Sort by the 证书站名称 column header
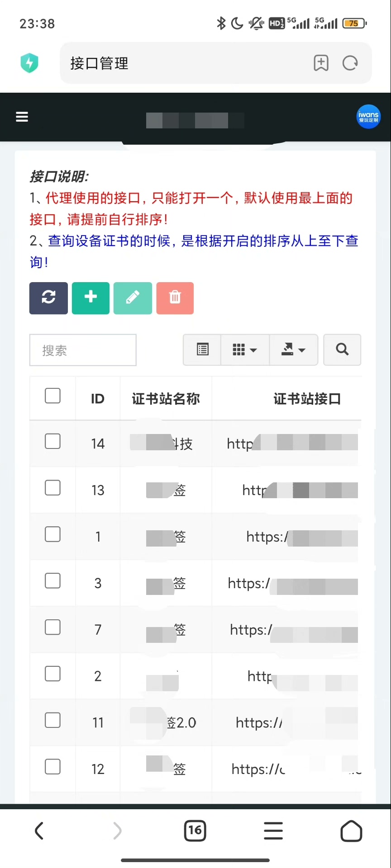The height and width of the screenshot is (868, 391). (166, 399)
